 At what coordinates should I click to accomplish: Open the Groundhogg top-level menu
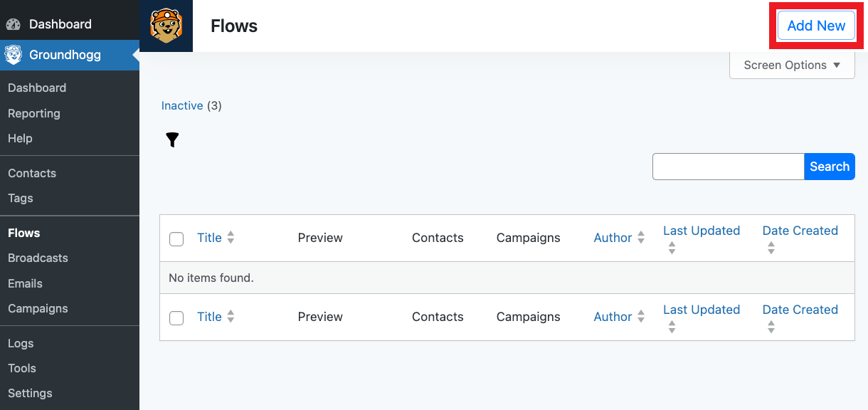point(70,55)
